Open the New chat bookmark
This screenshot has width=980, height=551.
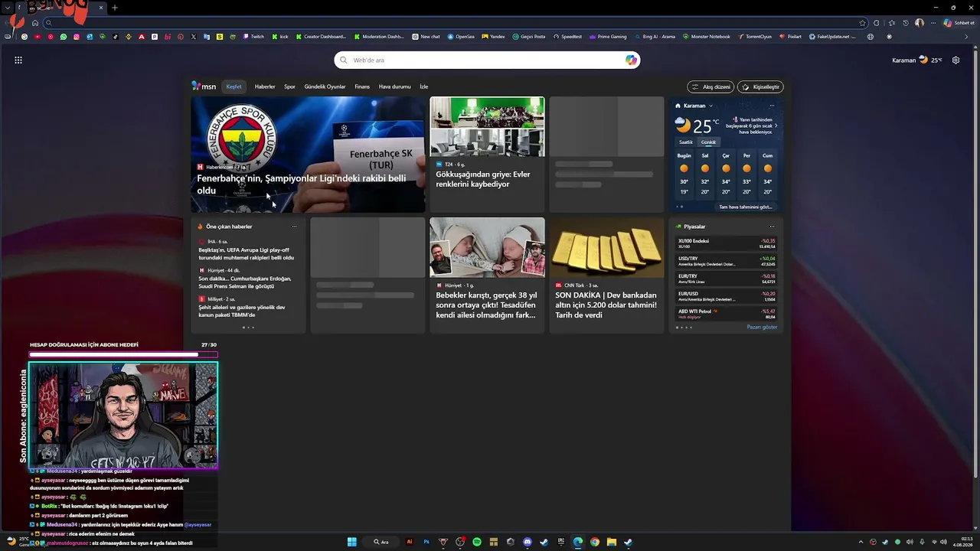[426, 37]
